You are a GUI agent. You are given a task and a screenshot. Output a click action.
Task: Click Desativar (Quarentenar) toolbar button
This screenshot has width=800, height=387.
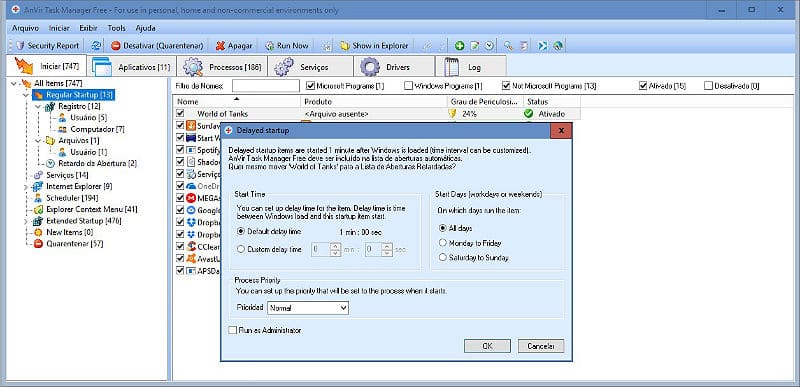pos(158,45)
